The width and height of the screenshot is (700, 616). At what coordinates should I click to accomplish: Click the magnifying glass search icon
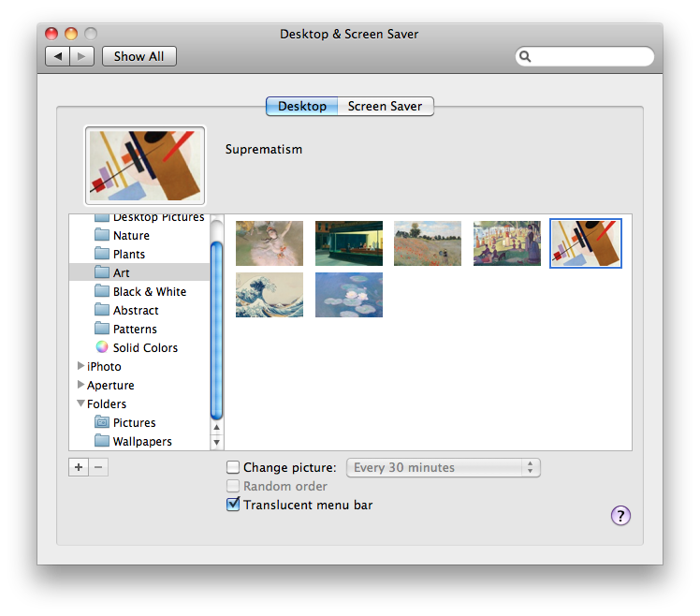point(525,56)
